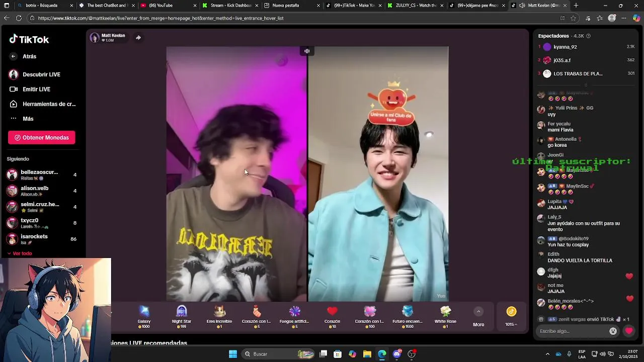644x362 pixels.
Task: Add page to favorites star icon
Action: [573, 18]
